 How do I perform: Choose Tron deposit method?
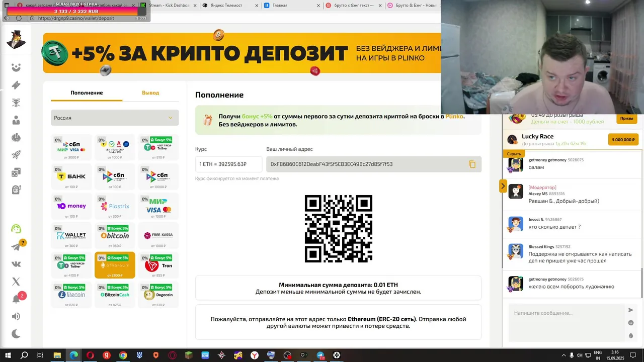click(158, 265)
